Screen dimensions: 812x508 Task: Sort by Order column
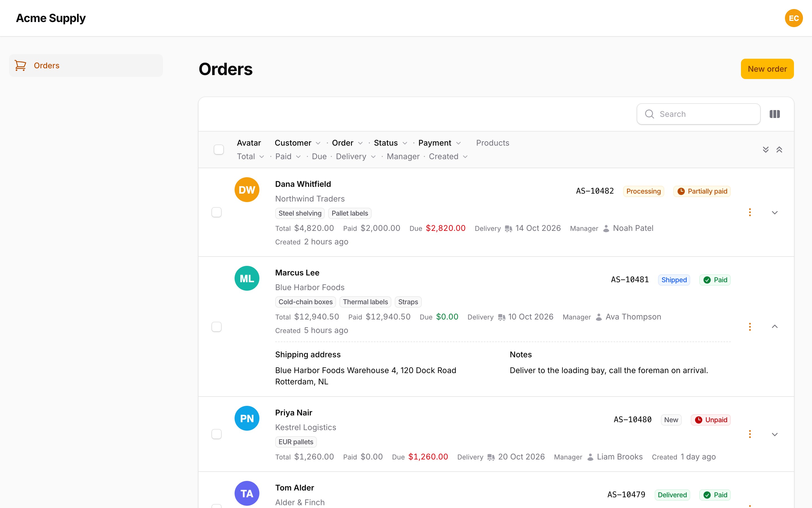click(x=347, y=143)
